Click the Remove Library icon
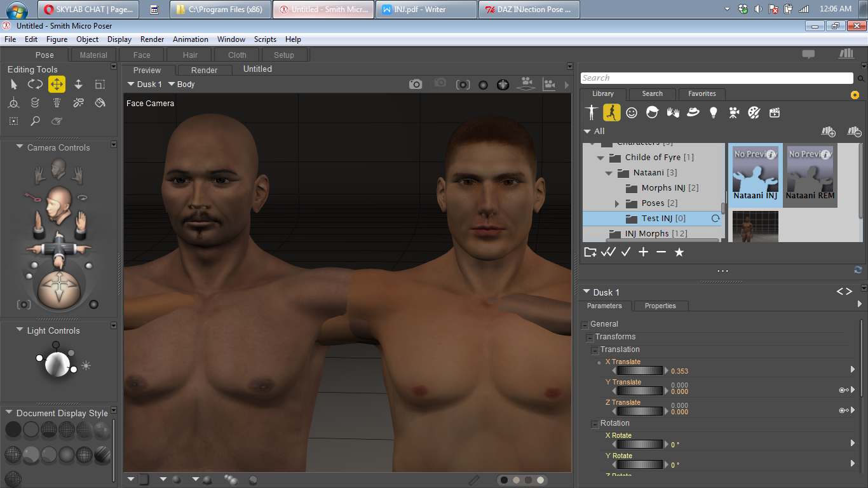The image size is (868, 488). point(854,132)
